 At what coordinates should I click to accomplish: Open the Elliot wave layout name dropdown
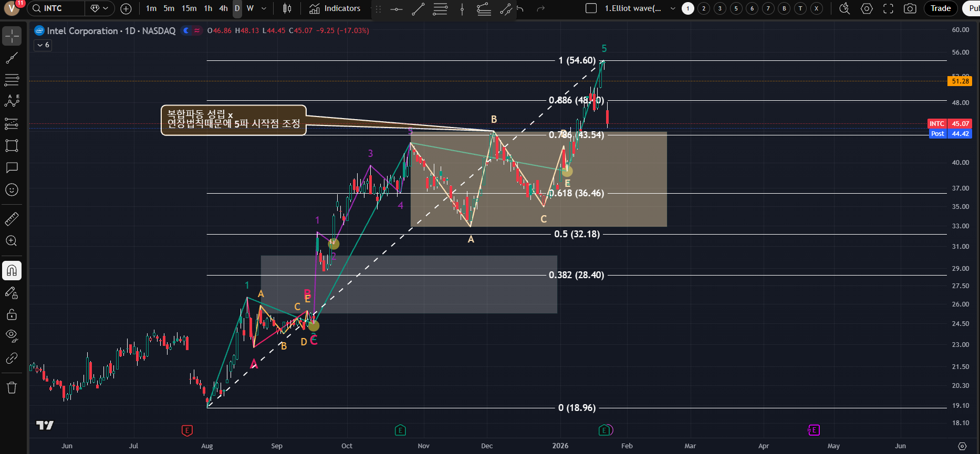pos(673,8)
